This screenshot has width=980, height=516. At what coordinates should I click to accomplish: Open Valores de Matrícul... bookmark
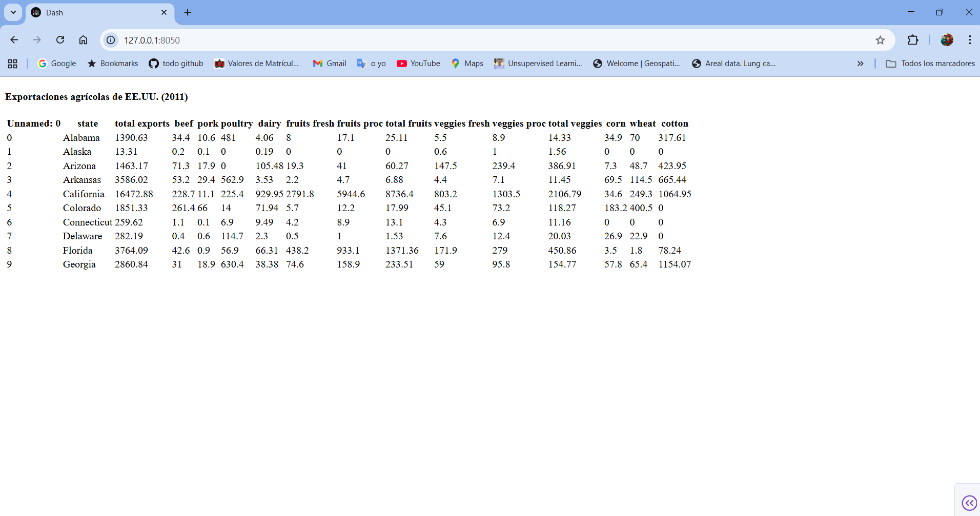257,64
